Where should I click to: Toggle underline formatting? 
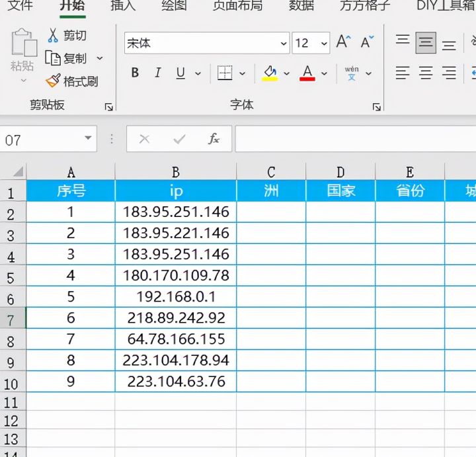(180, 73)
